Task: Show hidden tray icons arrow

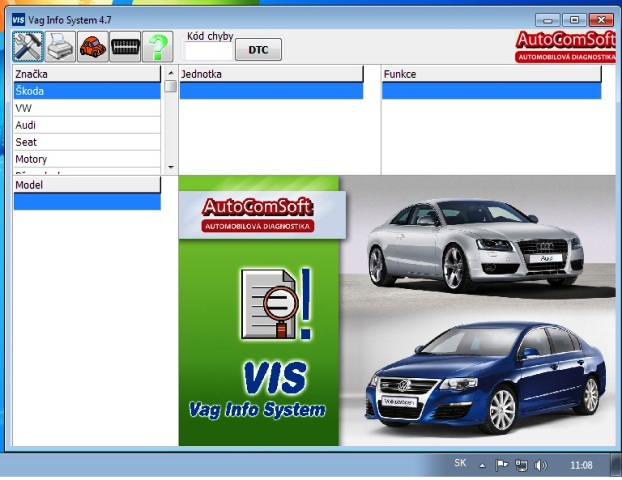Action: point(482,465)
